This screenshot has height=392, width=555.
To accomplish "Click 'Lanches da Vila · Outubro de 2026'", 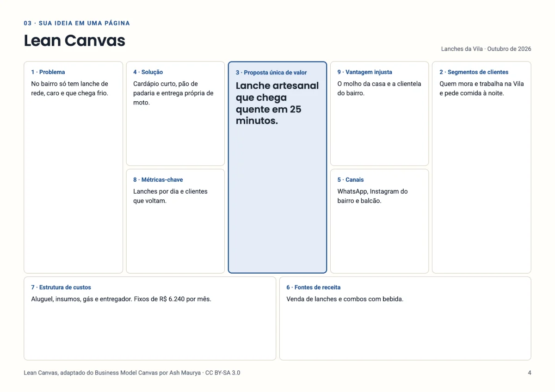I will [486, 49].
